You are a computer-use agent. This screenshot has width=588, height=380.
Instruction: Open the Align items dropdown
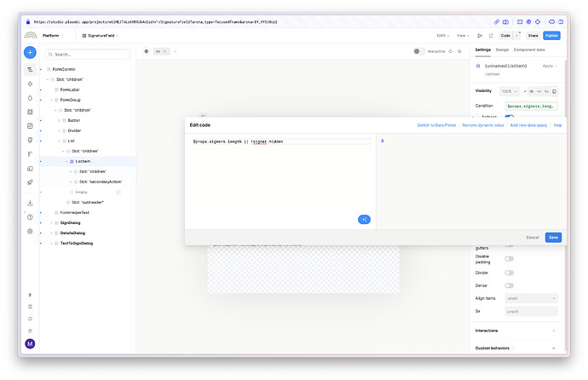(x=531, y=298)
